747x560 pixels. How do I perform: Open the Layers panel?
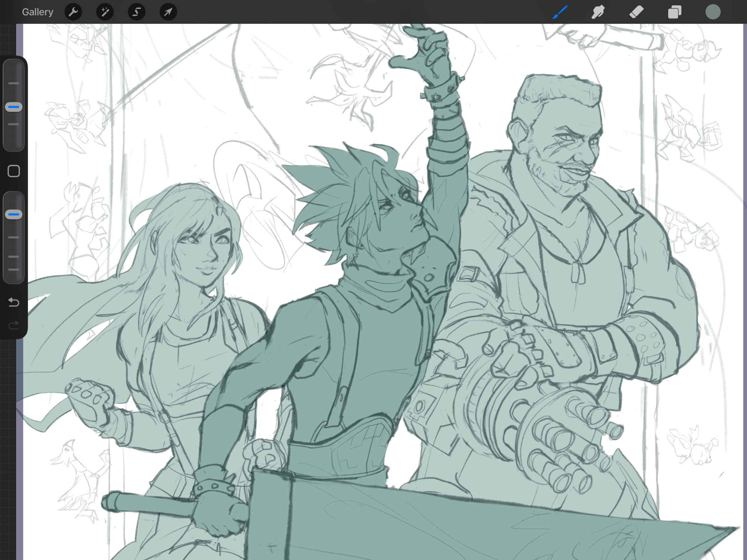click(x=675, y=12)
